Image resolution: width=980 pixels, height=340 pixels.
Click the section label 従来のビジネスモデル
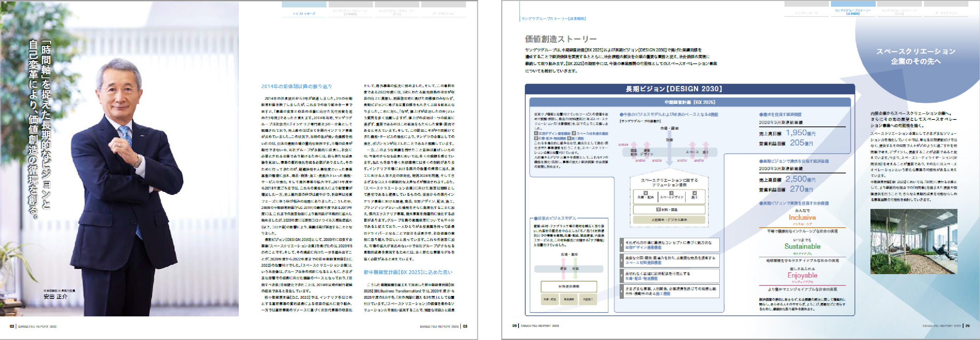(x=555, y=218)
